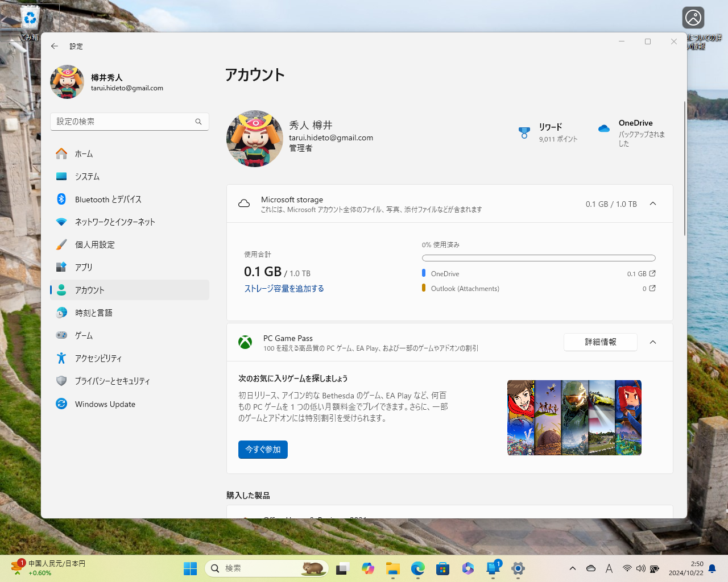Click the 購入した製品 heading
The height and width of the screenshot is (582, 728).
[x=248, y=496]
